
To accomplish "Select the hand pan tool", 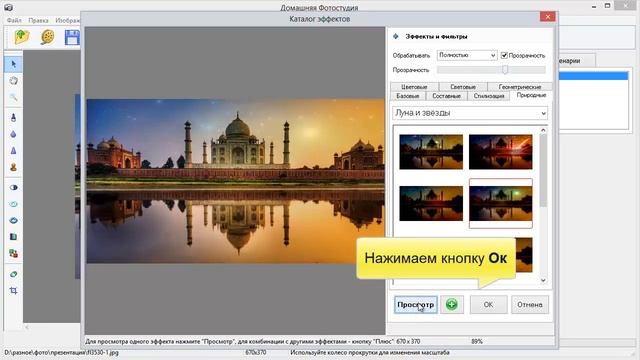I will tap(13, 81).
